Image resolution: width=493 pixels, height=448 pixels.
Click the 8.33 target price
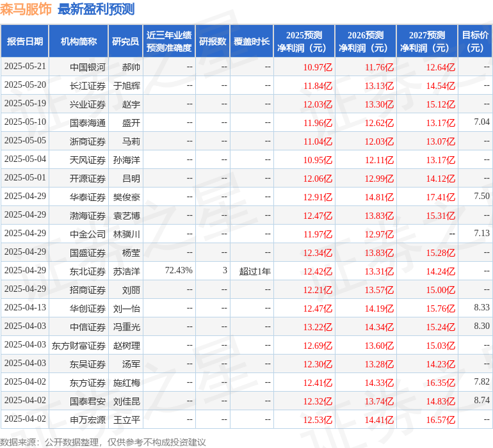coord(481,307)
